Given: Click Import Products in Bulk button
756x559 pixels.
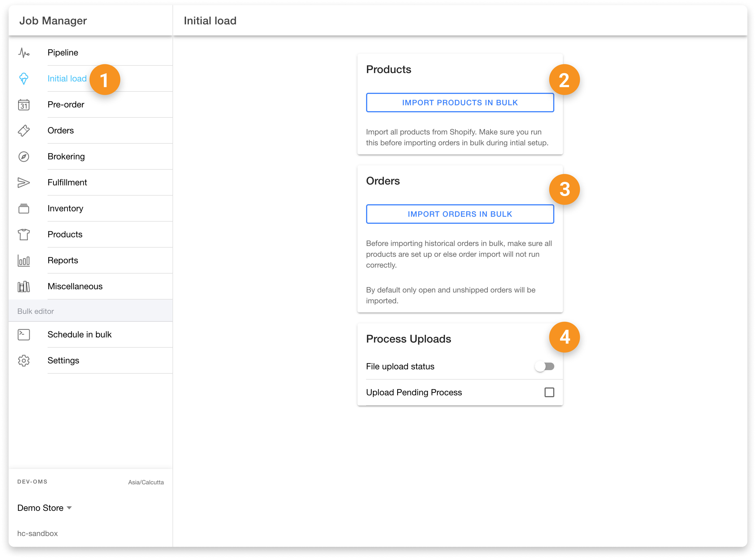Looking at the screenshot, I should click(460, 103).
